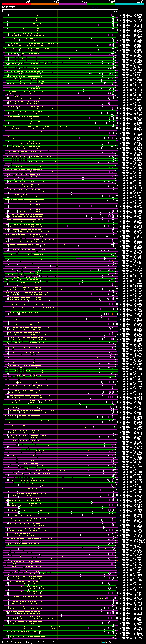Choose the UniRef100_Q9LJ64 hit
Image resolution: width=146 pixels, height=644 pixels.
pyautogui.click(x=131, y=70)
